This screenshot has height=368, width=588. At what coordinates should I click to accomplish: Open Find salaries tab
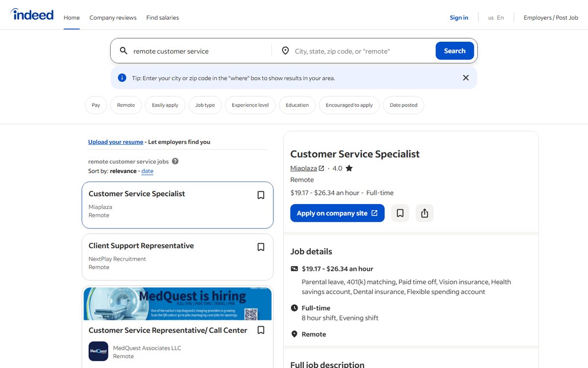point(163,18)
